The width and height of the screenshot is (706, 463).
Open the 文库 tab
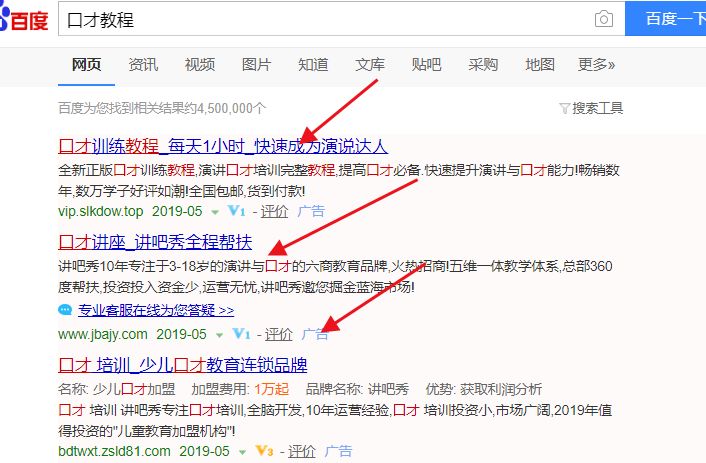pos(370,65)
